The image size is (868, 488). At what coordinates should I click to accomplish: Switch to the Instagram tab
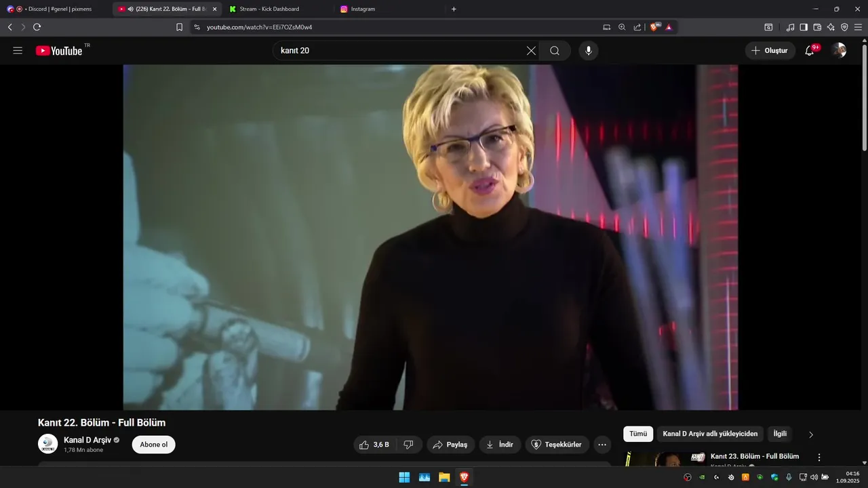pyautogui.click(x=389, y=9)
